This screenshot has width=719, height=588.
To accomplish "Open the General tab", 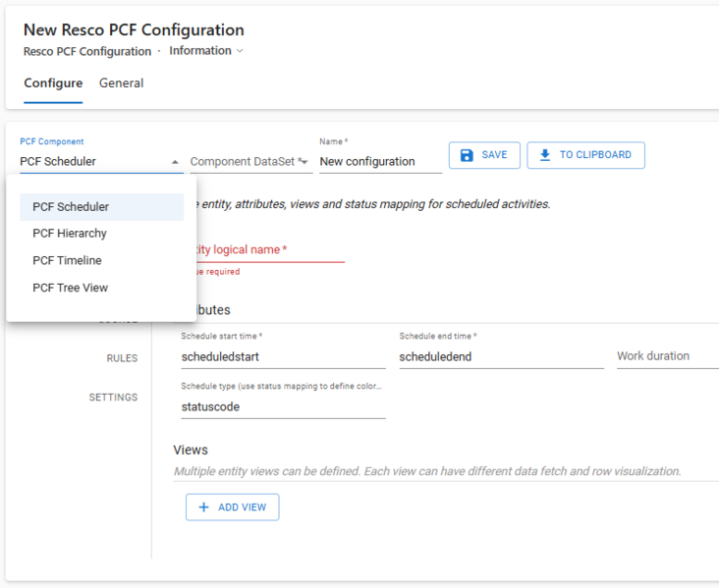I will point(122,83).
